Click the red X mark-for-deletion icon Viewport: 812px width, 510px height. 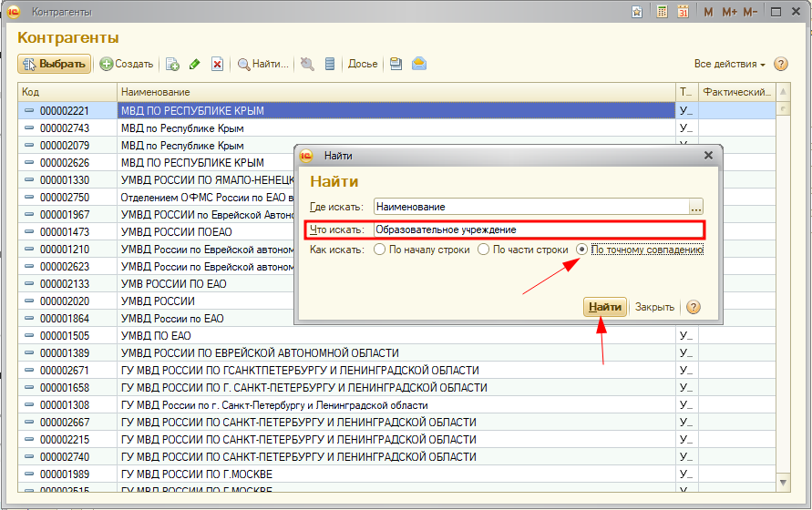coord(217,64)
